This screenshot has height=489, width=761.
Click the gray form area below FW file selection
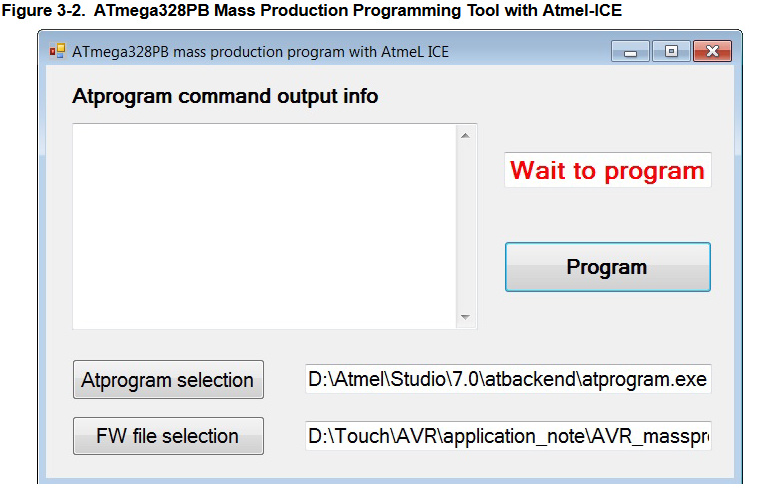[x=388, y=467]
